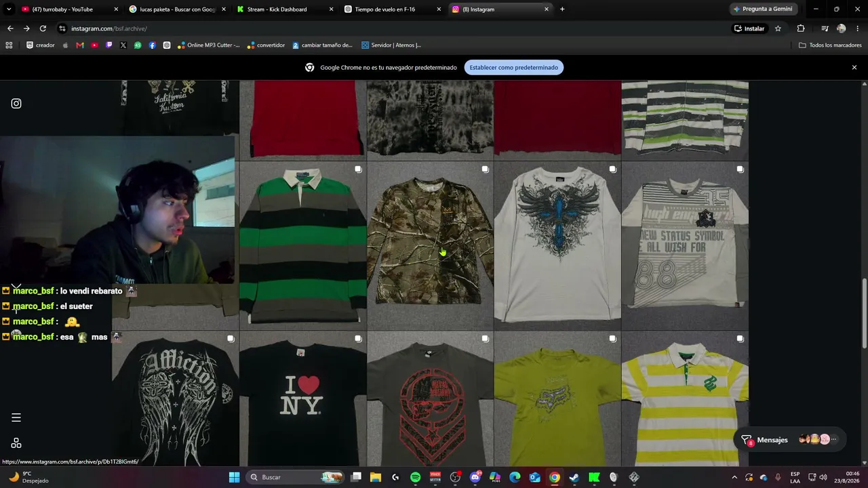The height and width of the screenshot is (488, 868).
Task: View site information for instagram.com
Action: coord(62,28)
